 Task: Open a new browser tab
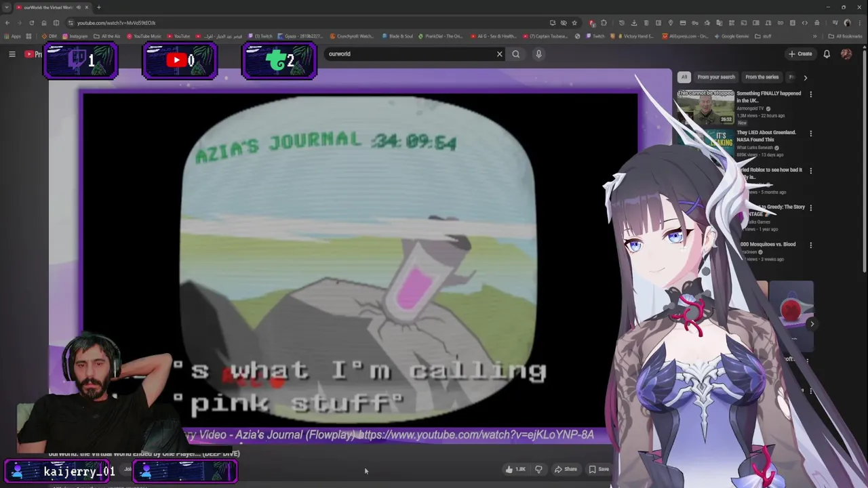[99, 7]
